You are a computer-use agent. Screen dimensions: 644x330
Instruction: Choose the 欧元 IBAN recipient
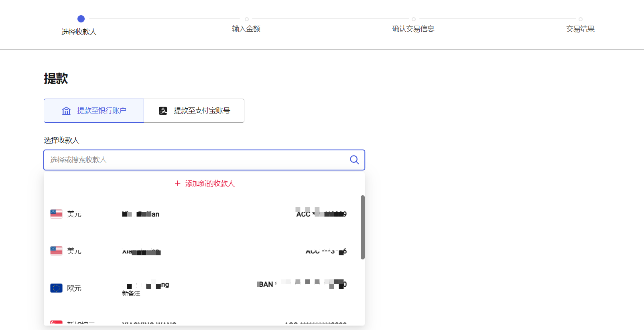point(201,288)
